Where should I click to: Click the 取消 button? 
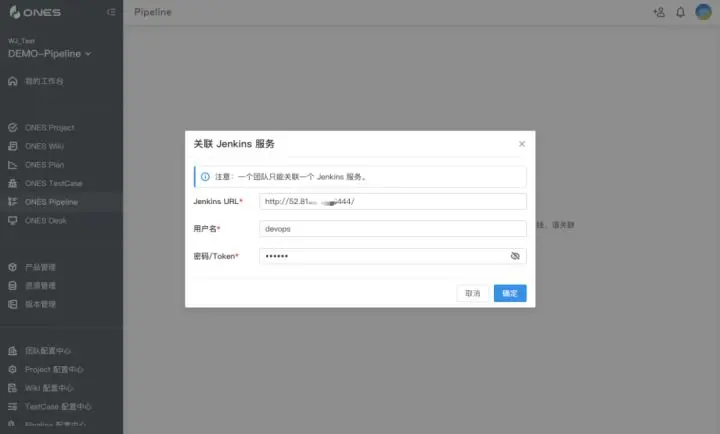tap(472, 293)
